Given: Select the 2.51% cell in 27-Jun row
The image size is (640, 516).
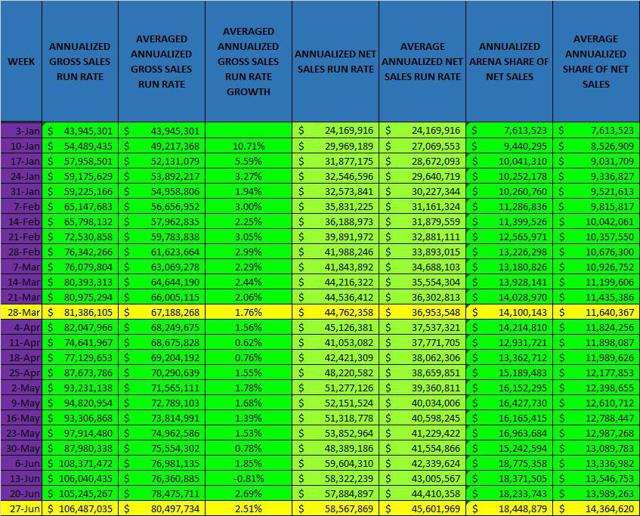Looking at the screenshot, I should tap(249, 509).
